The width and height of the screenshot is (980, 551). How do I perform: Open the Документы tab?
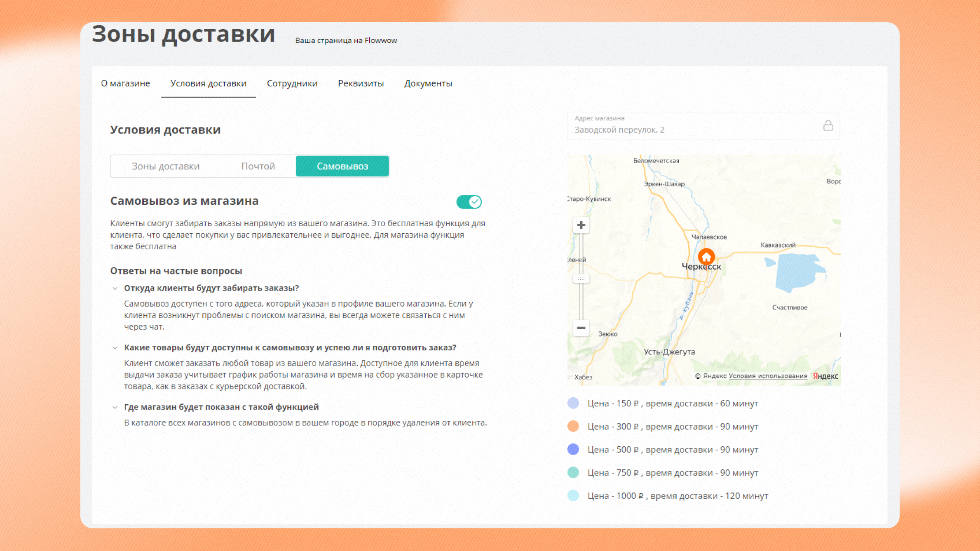428,83
